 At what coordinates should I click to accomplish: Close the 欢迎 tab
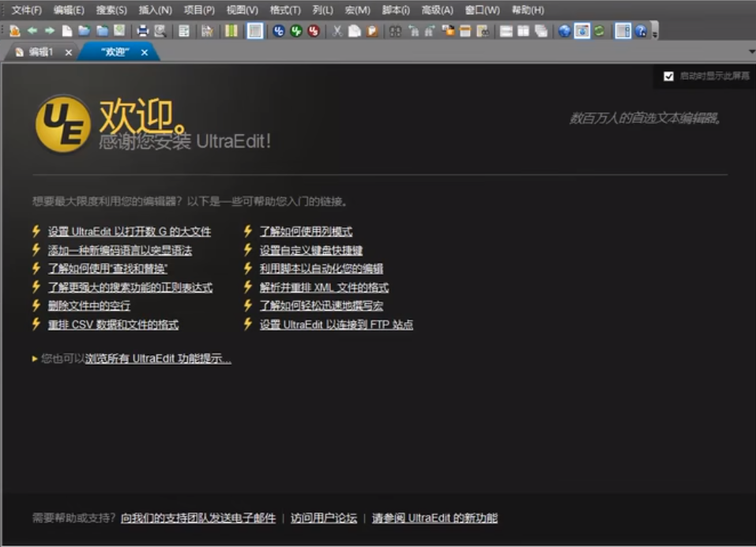tap(144, 53)
